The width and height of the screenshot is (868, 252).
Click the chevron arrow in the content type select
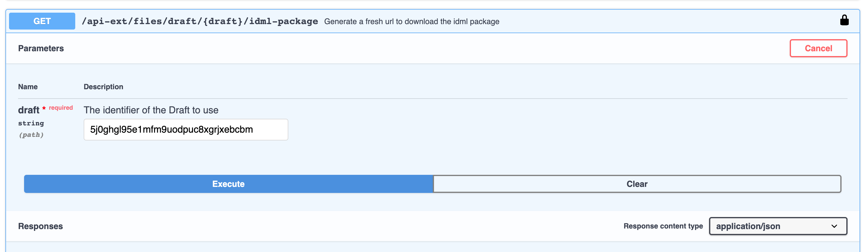[834, 226]
